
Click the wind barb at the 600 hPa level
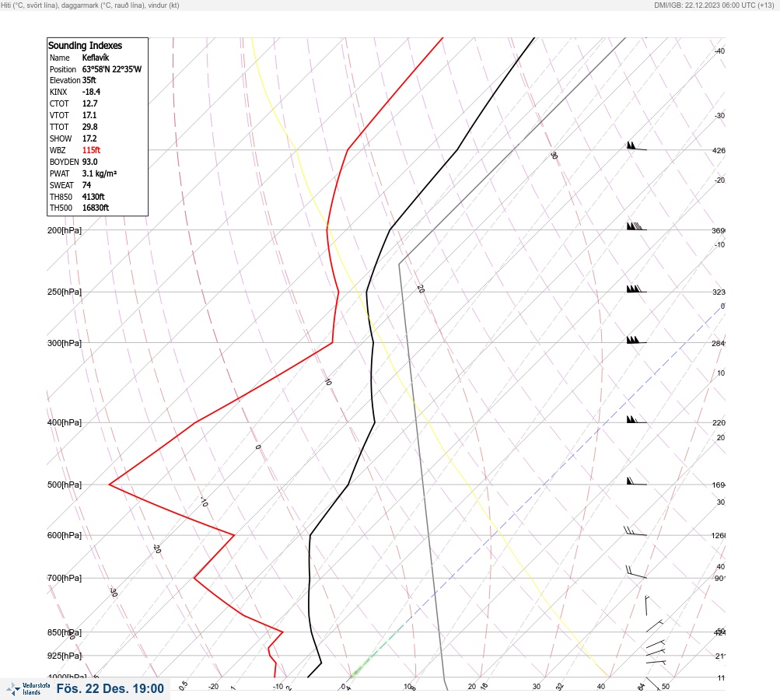coord(635,531)
